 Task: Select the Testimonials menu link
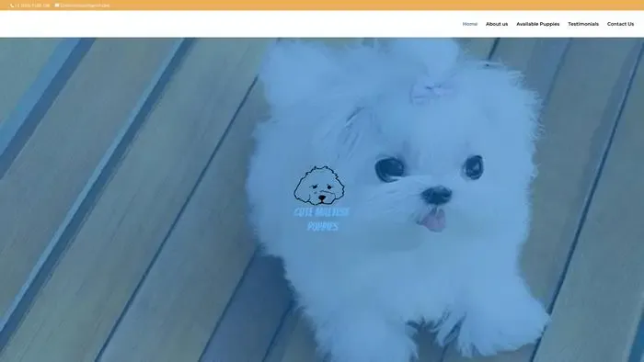tap(582, 24)
